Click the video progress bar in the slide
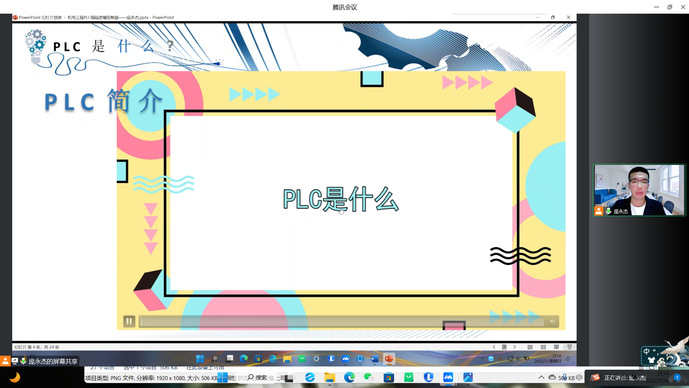689x388 pixels. pos(341,322)
